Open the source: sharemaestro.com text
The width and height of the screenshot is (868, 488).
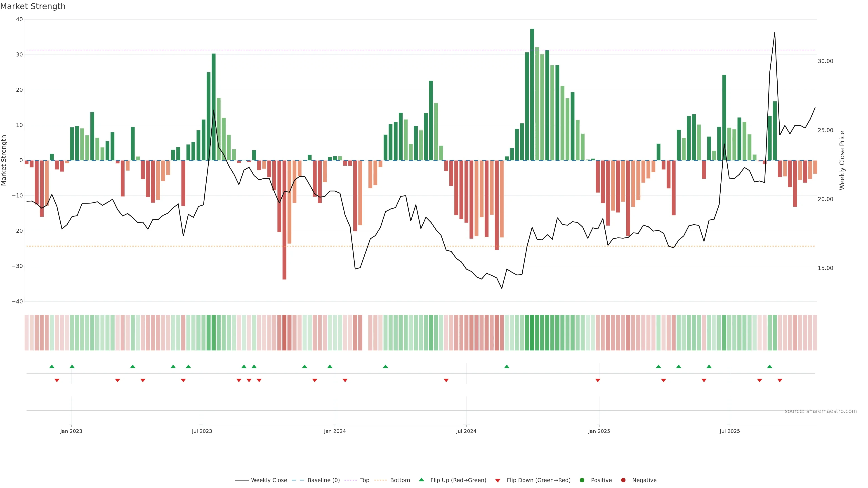(x=821, y=411)
